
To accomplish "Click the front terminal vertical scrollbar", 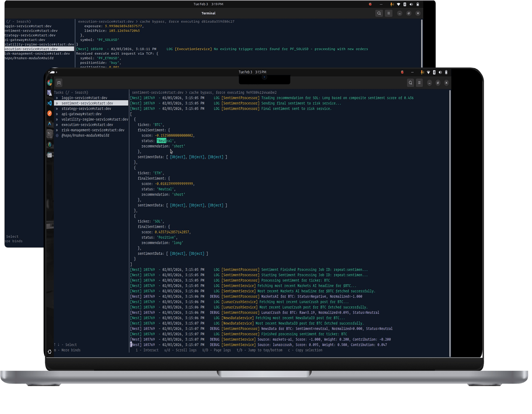I will (450, 223).
